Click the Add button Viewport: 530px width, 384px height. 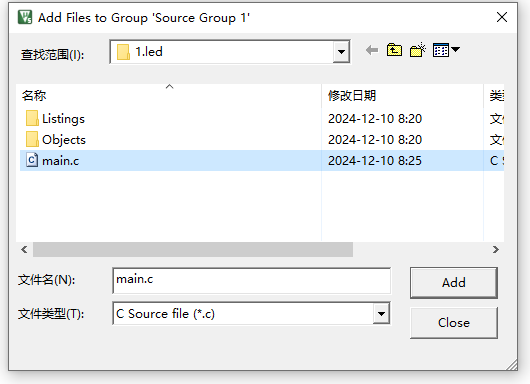click(454, 283)
